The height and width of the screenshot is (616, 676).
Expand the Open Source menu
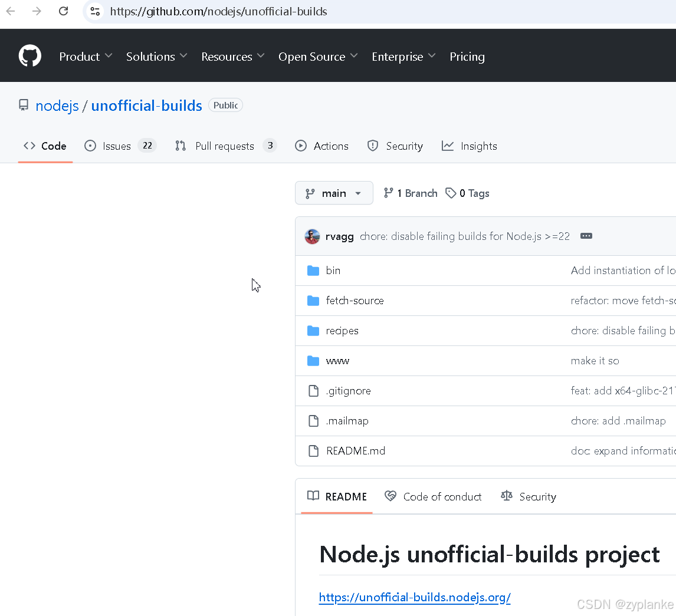pos(318,57)
